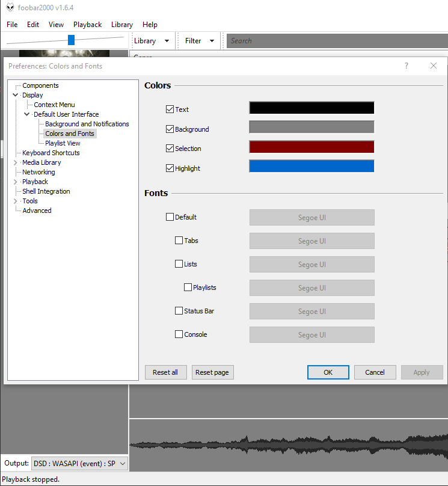Enable the Playlists font checkbox
The image size is (448, 486).
(188, 288)
